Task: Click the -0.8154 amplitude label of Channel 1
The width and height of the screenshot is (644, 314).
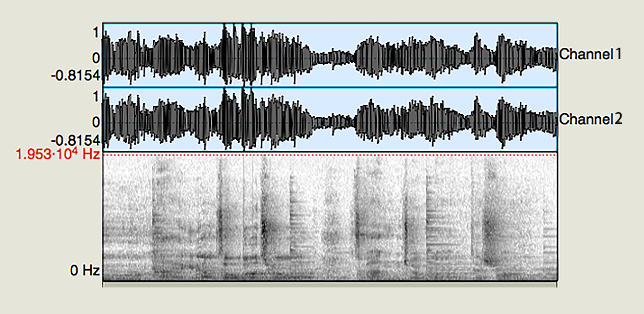Action: 75,76
